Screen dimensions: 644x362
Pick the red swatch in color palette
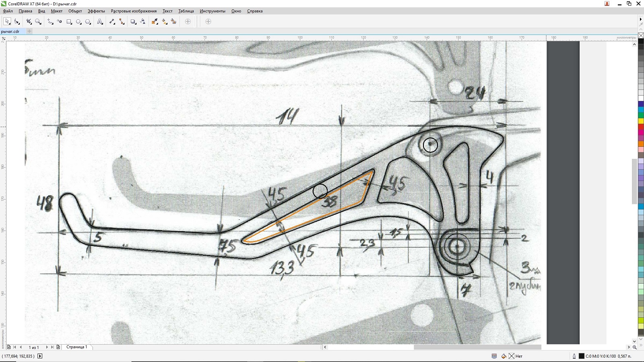click(641, 127)
